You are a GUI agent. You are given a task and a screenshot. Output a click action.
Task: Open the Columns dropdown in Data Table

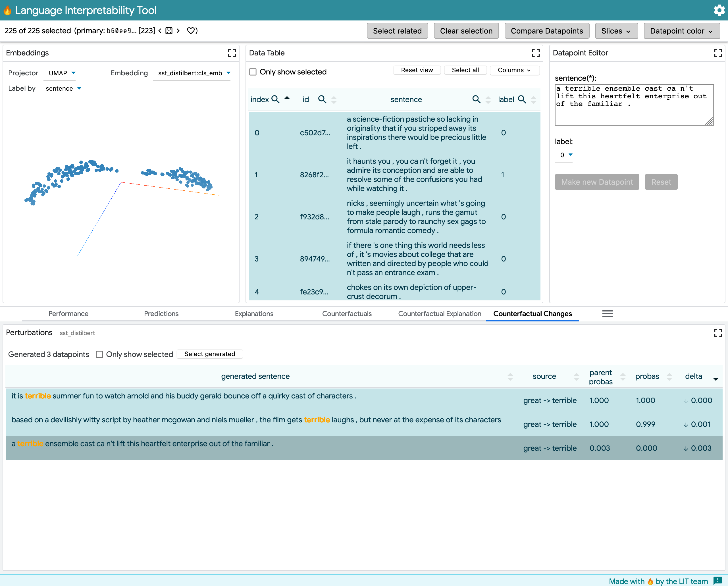coord(514,70)
